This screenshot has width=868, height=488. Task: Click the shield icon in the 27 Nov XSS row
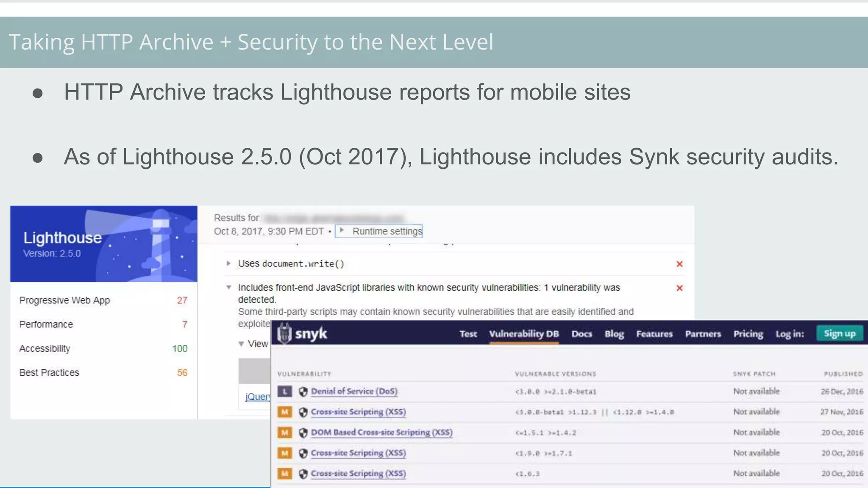(303, 412)
